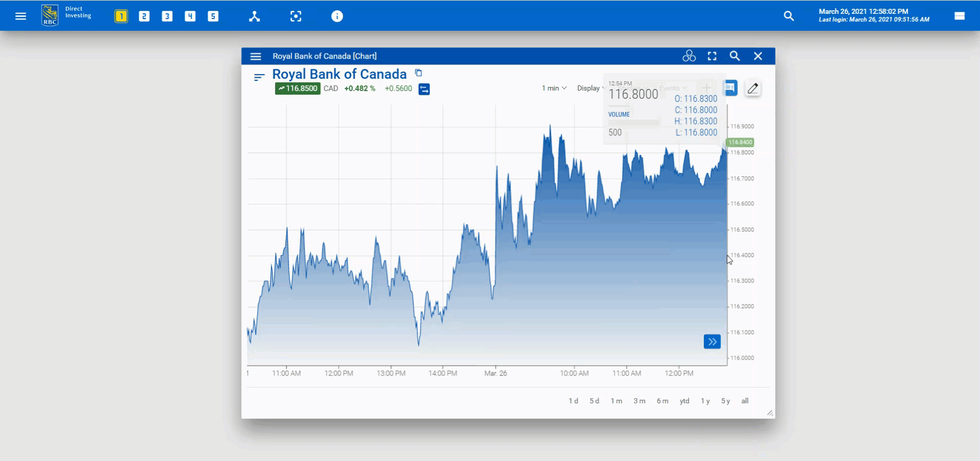Open the information icon
Image resolution: width=980 pixels, height=461 pixels.
coord(337,16)
